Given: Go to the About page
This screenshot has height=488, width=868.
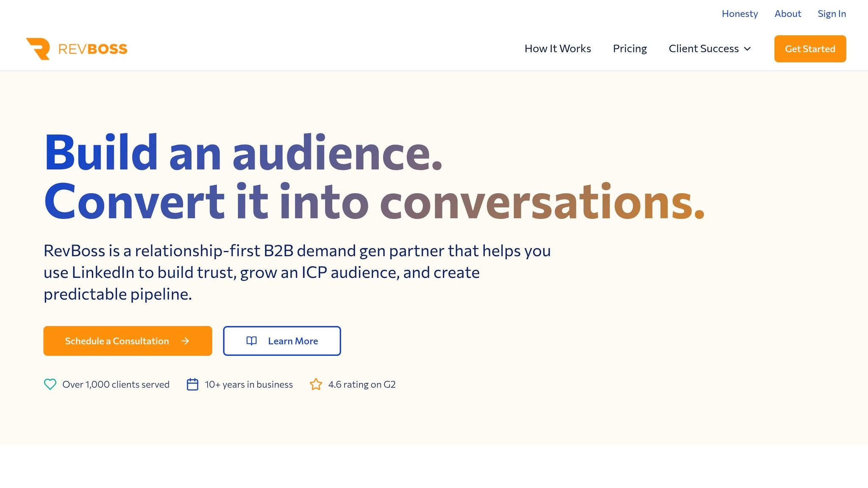Looking at the screenshot, I should point(787,14).
